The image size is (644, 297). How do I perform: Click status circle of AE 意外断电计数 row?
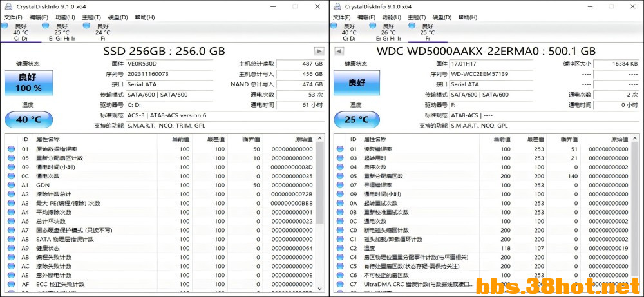(x=11, y=275)
